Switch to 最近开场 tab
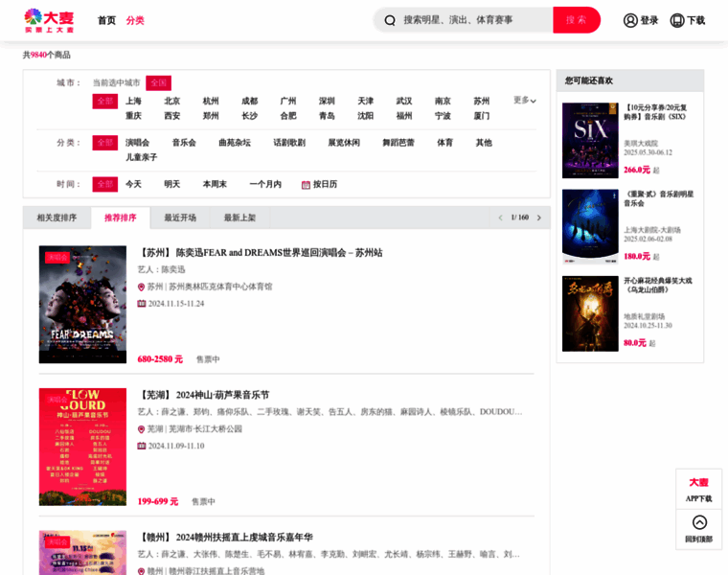The width and height of the screenshot is (728, 575). 180,218
